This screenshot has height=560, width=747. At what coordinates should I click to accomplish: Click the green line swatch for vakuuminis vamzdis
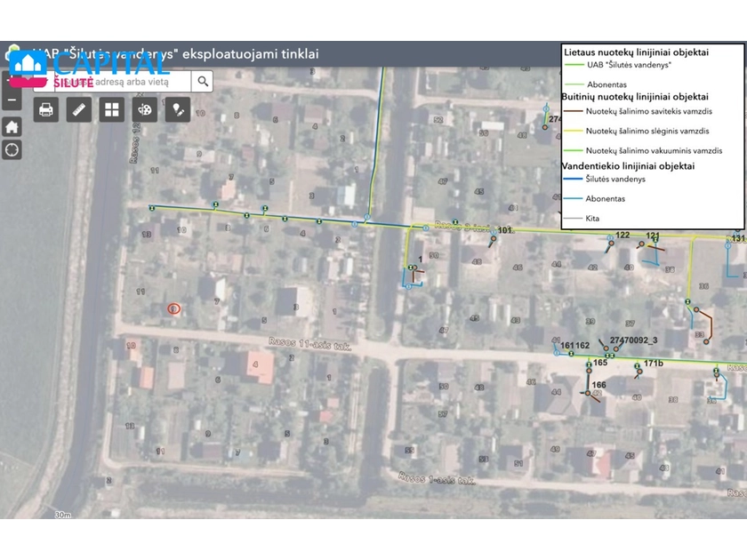(x=573, y=150)
